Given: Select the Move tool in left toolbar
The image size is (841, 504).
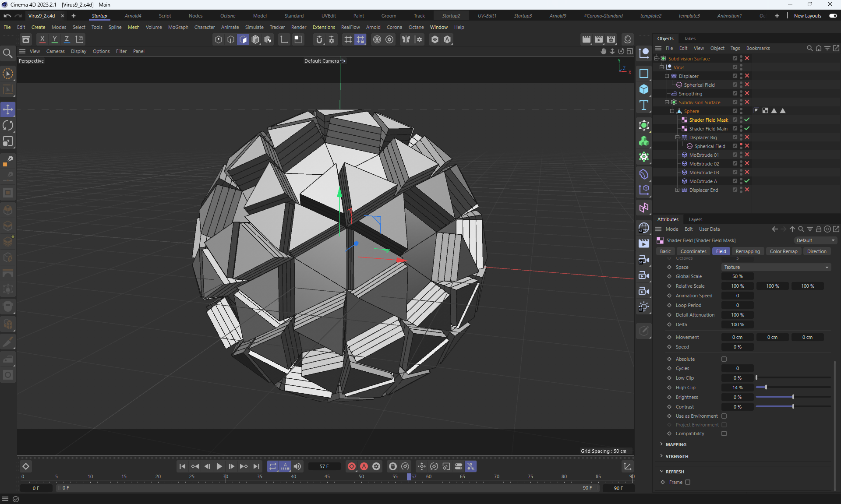Looking at the screenshot, I should (8, 109).
